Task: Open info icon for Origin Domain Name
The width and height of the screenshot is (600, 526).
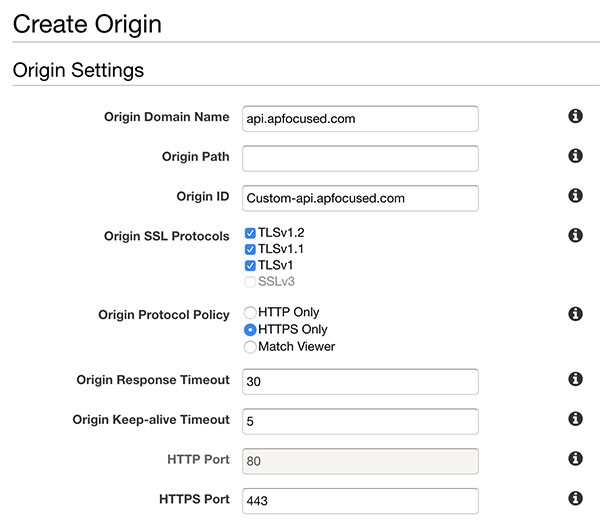Action: pos(575,116)
